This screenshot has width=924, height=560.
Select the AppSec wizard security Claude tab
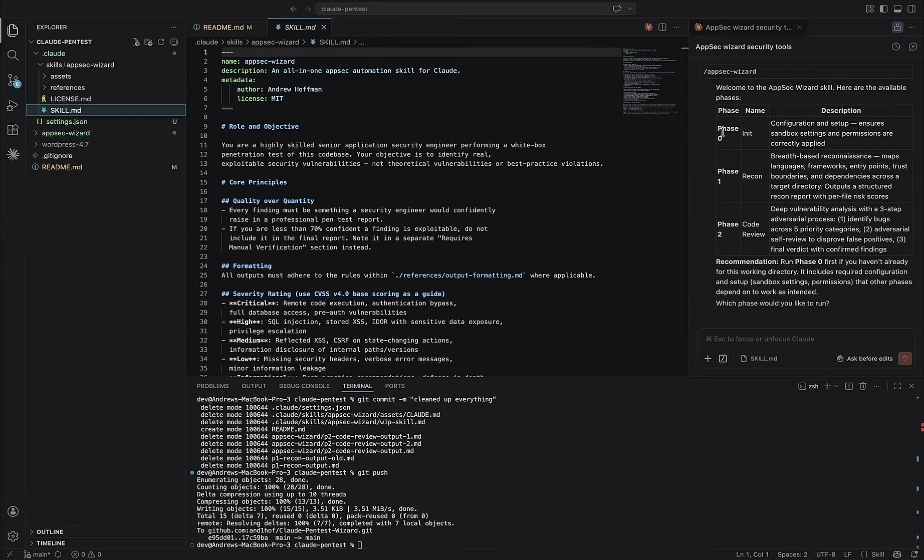point(748,28)
